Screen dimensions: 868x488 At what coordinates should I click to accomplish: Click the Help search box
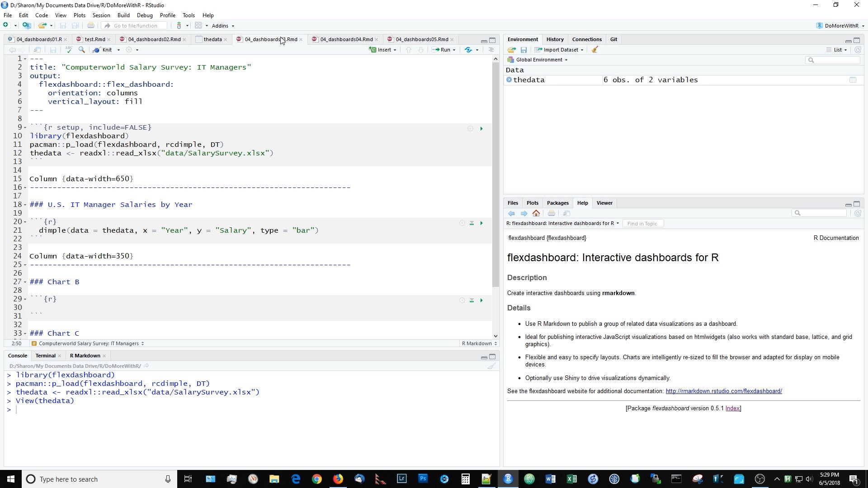(x=819, y=213)
